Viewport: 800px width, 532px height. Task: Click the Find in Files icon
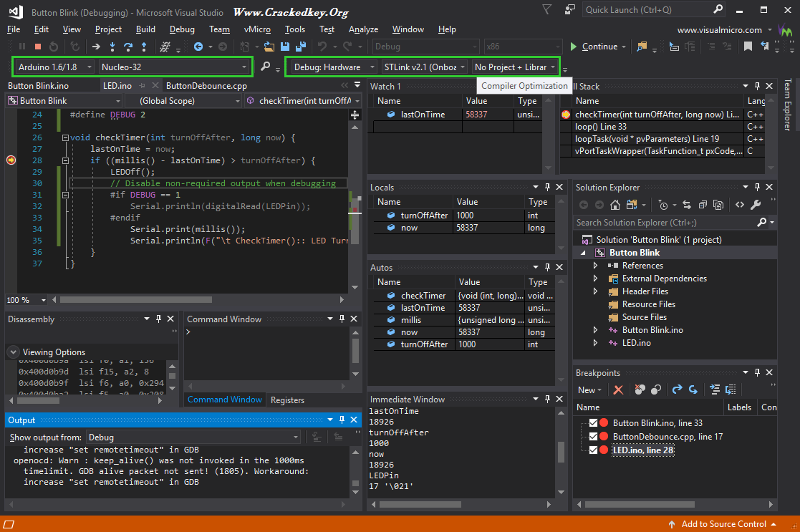(641, 47)
